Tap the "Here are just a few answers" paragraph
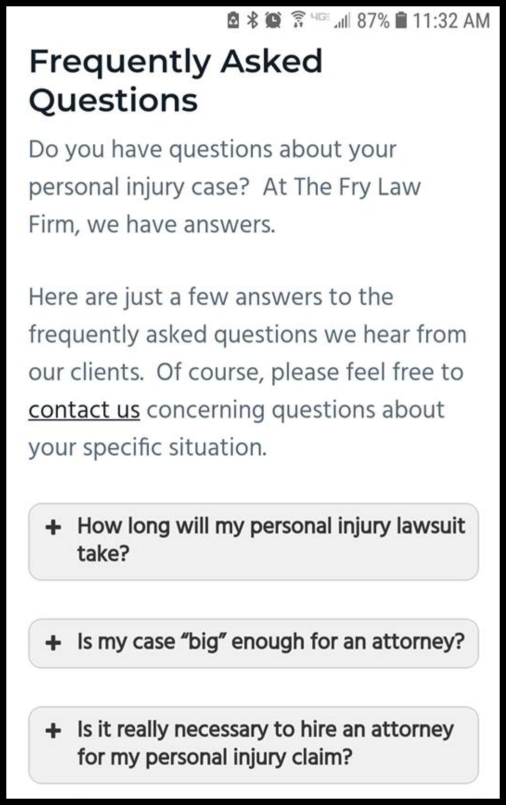The width and height of the screenshot is (506, 805). click(x=247, y=372)
